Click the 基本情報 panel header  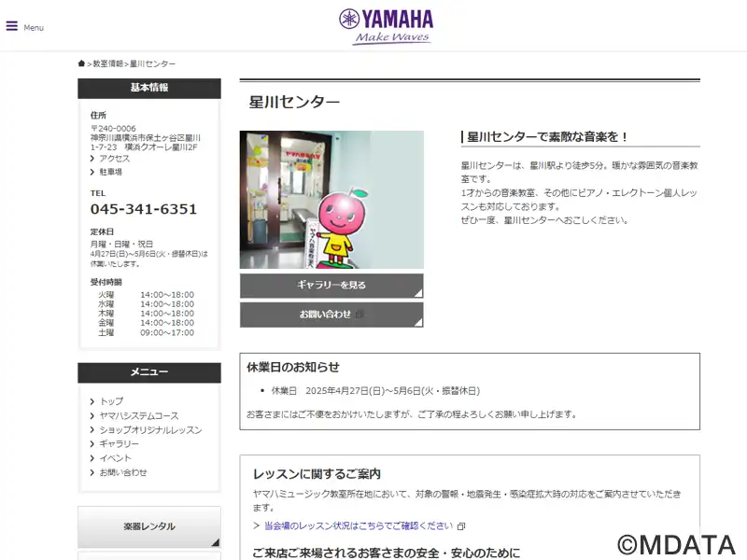point(149,88)
